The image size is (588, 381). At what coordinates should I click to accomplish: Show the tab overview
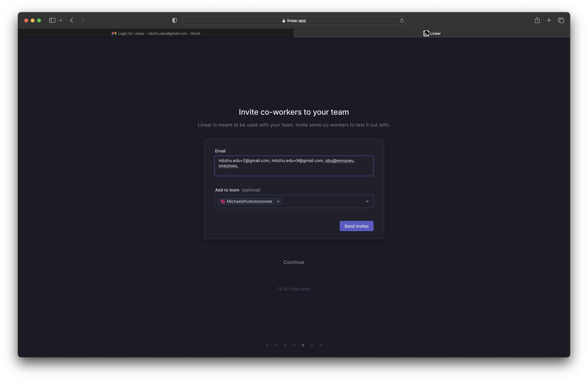[561, 20]
